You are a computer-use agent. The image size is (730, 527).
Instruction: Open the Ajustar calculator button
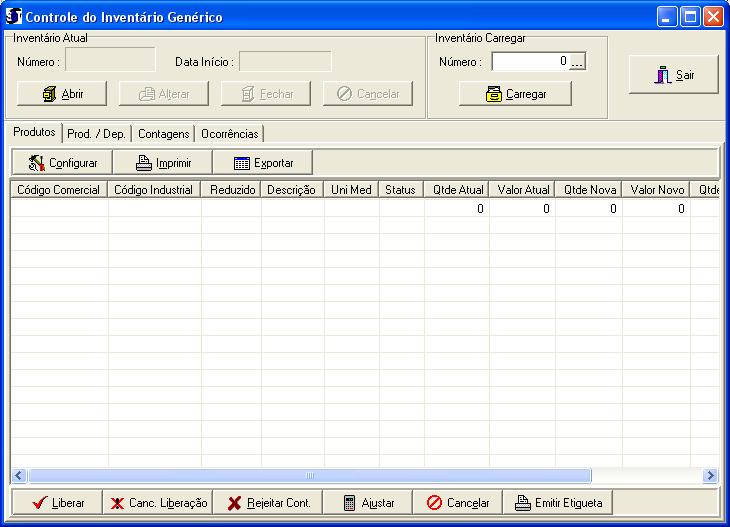[x=368, y=502]
